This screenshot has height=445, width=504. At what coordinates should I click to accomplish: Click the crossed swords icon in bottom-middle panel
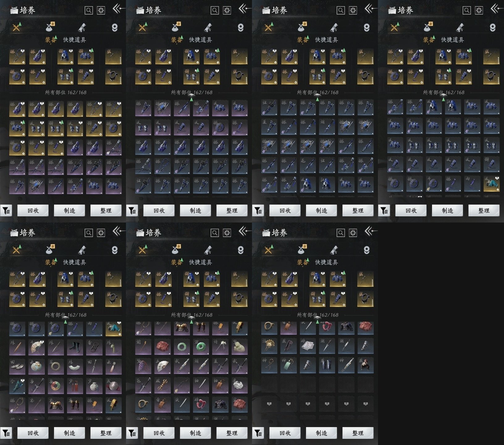click(142, 250)
